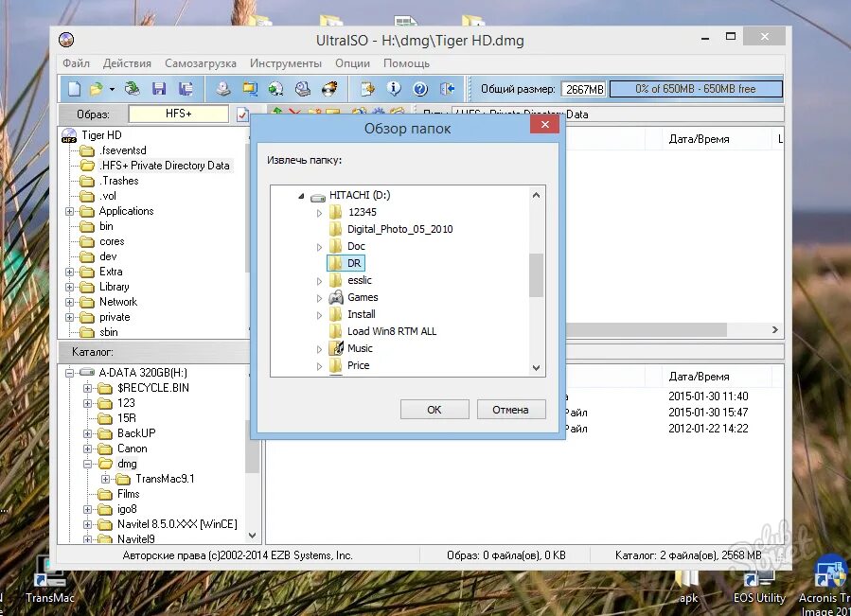Image resolution: width=851 pixels, height=616 pixels.
Task: Click the Save As icon
Action: point(186,88)
